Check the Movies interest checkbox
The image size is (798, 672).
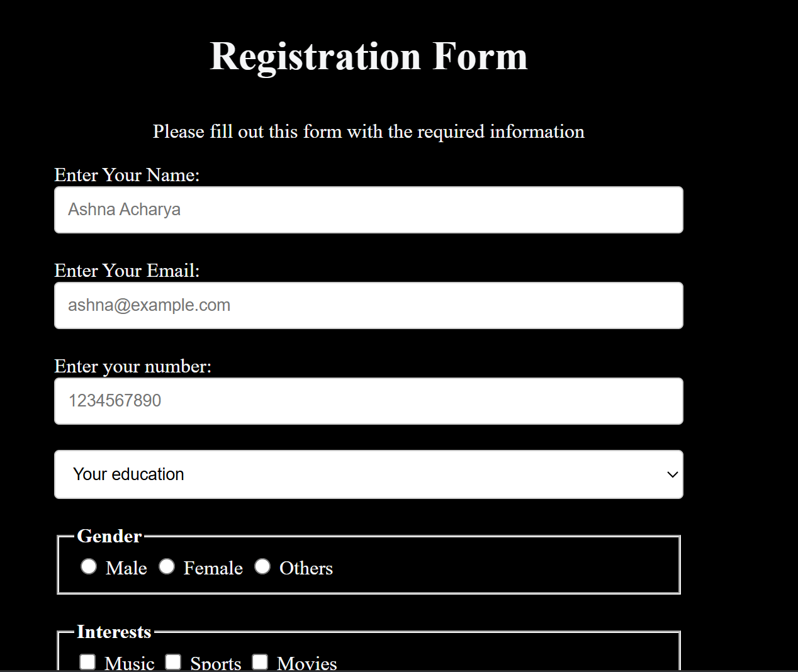260,662
